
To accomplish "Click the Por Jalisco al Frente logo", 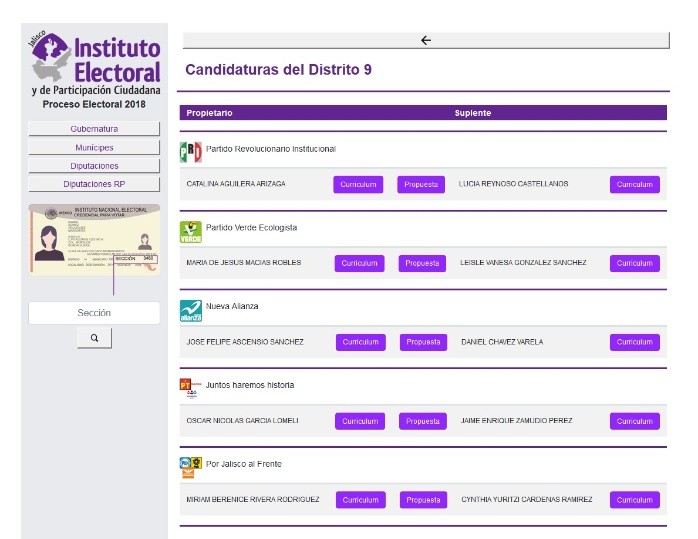I will [190, 467].
